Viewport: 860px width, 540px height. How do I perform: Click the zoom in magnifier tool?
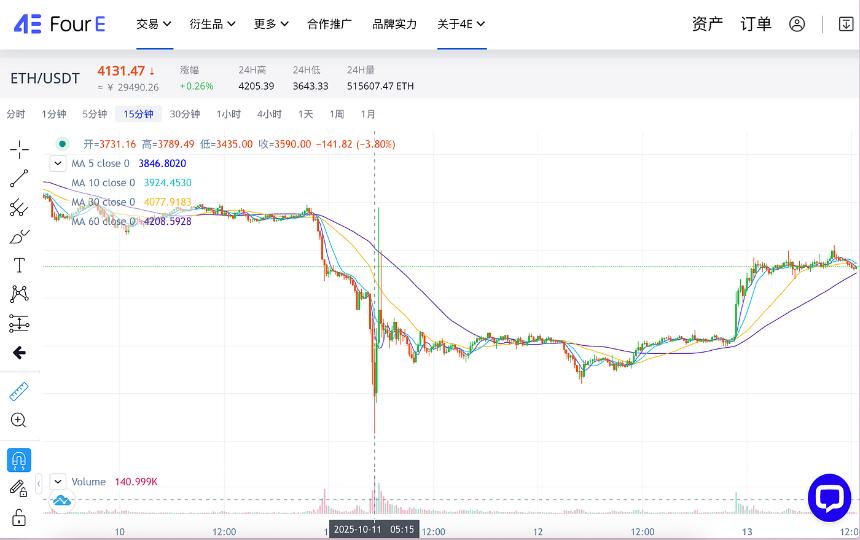pyautogui.click(x=19, y=420)
